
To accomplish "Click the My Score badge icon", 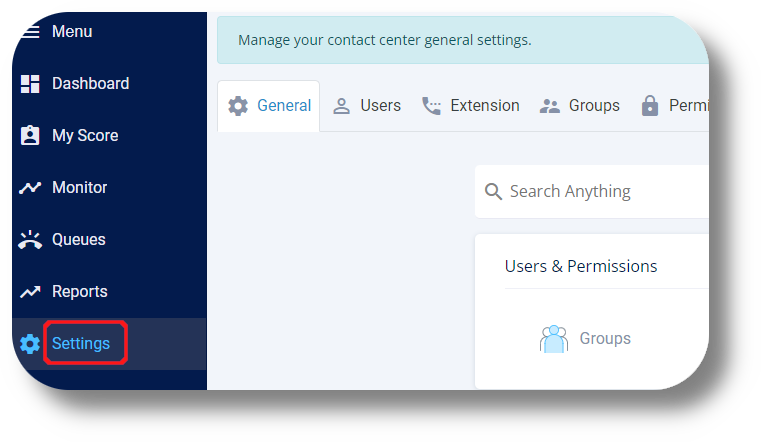I will (30, 136).
